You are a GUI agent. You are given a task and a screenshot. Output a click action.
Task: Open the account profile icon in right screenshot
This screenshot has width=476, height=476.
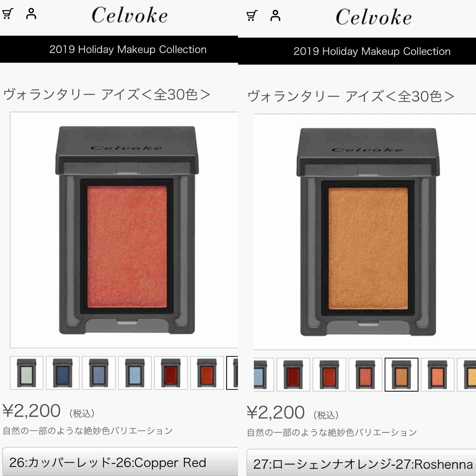point(275,16)
